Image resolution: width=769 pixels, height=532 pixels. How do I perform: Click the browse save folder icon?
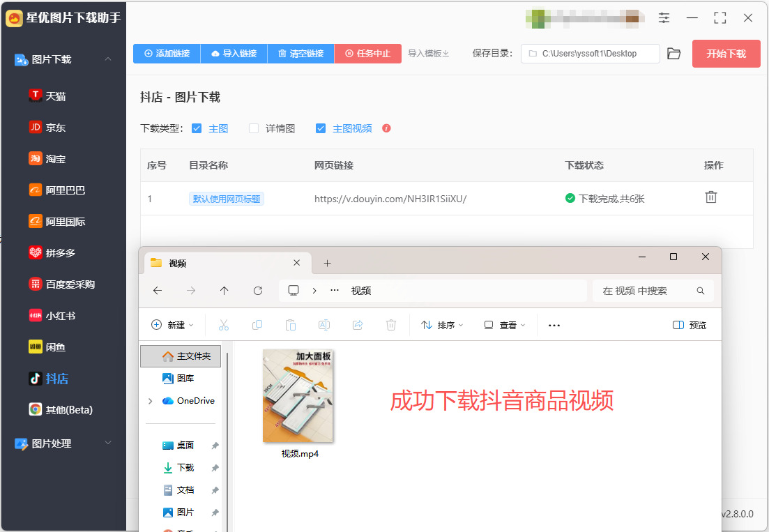(674, 54)
